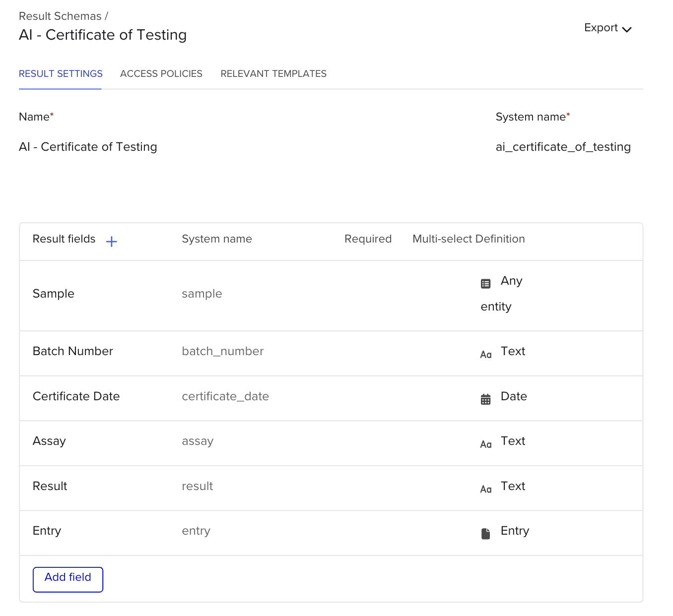
Task: Click the Name value AI - Certificate of Testing
Action: (x=88, y=147)
